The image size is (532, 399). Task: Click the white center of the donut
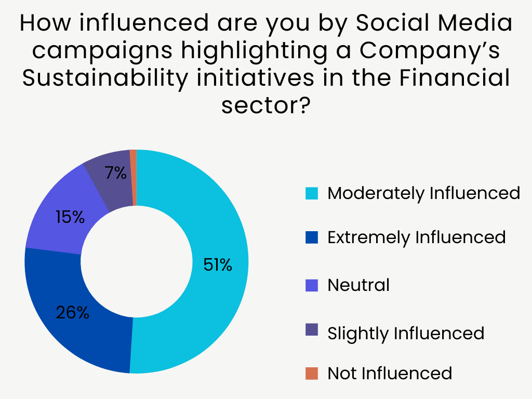pos(137,261)
